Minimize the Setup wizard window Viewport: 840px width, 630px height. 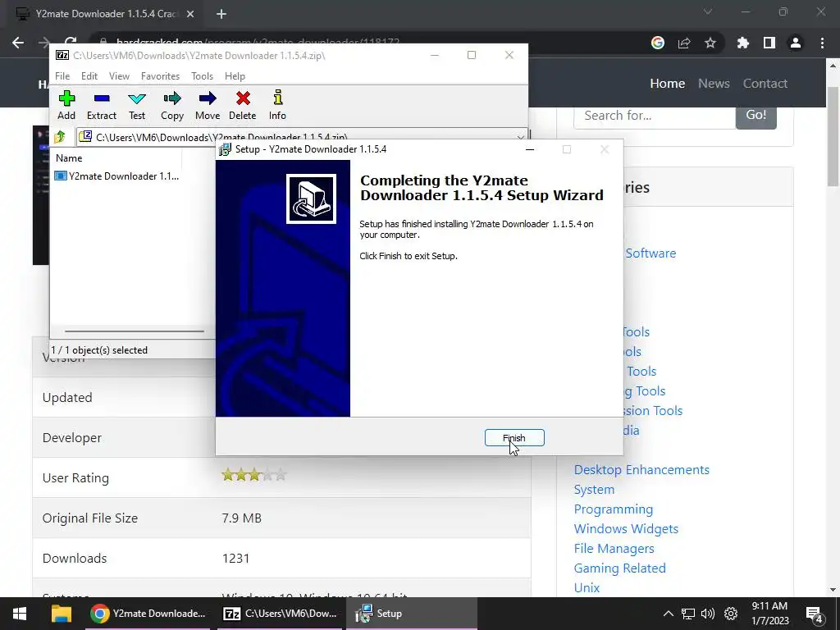pos(530,149)
